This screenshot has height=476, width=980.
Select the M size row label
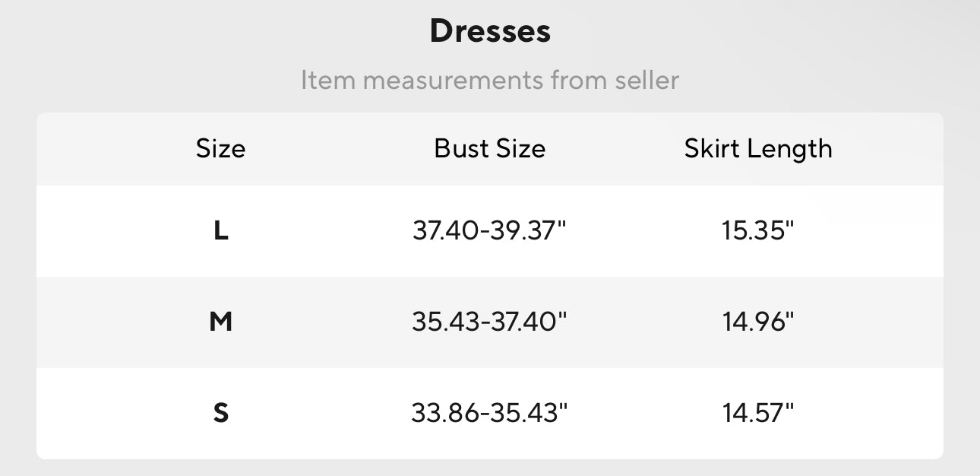coord(220,322)
